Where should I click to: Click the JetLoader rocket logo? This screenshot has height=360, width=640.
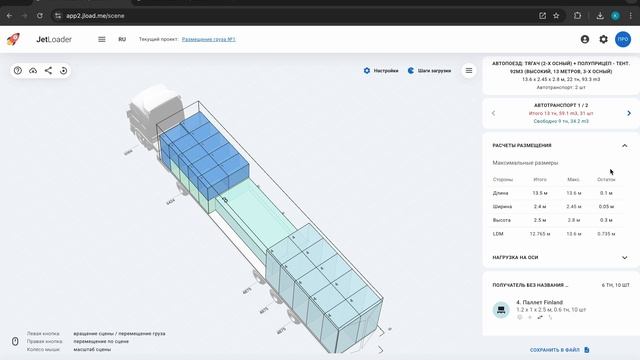[13, 39]
